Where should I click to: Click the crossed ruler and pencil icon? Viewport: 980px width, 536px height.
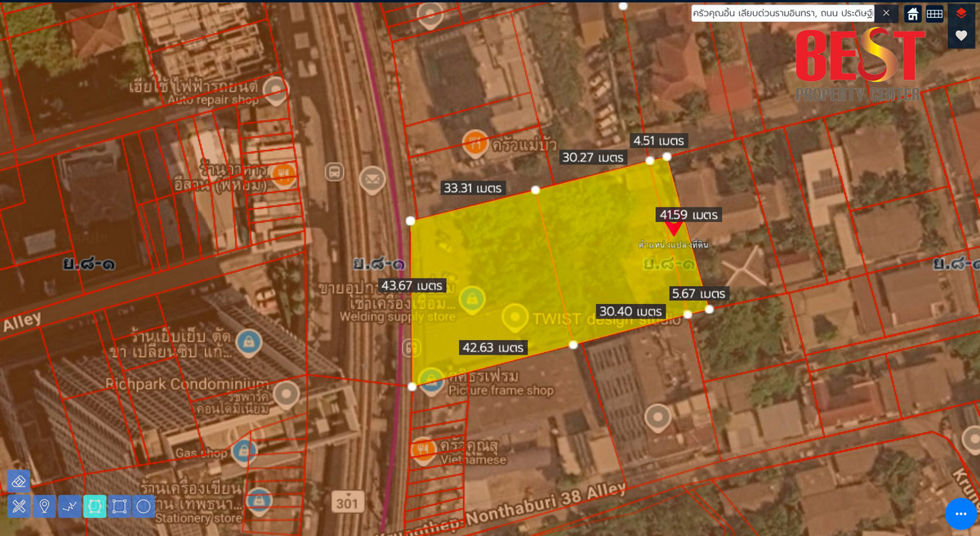[x=19, y=507]
